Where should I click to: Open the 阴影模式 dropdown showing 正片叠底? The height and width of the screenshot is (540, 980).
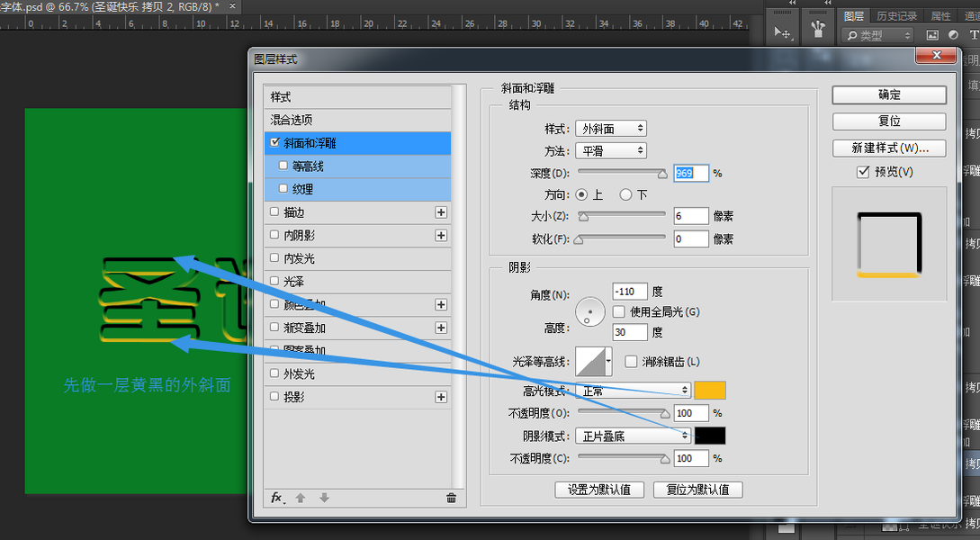633,436
